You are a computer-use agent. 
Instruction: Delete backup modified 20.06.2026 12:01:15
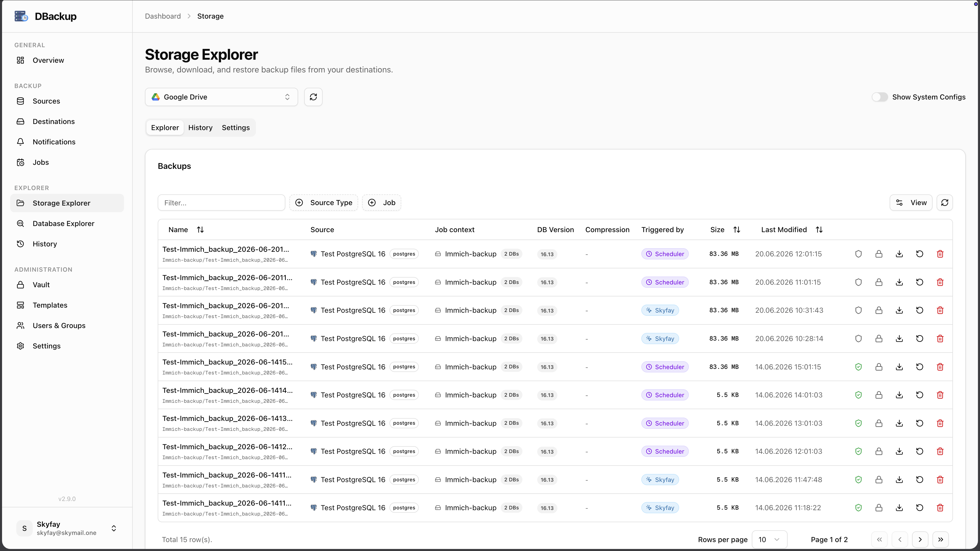940,254
